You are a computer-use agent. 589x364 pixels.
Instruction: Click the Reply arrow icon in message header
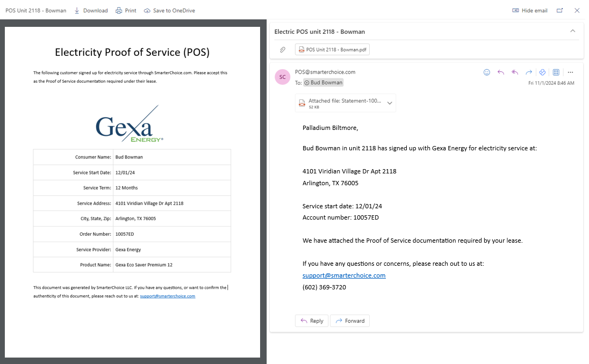click(501, 72)
